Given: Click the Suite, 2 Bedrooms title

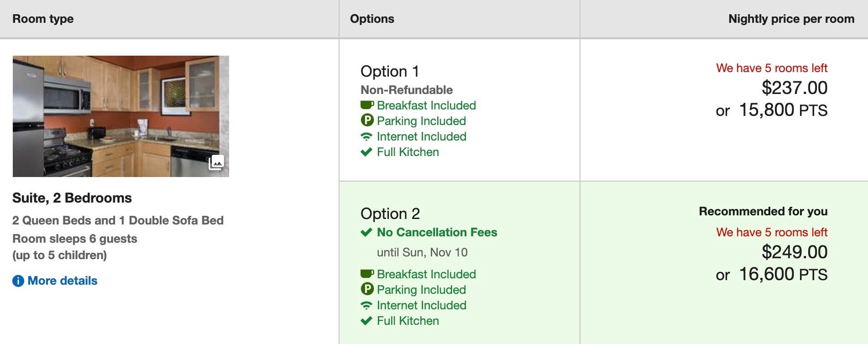Looking at the screenshot, I should 72,198.
